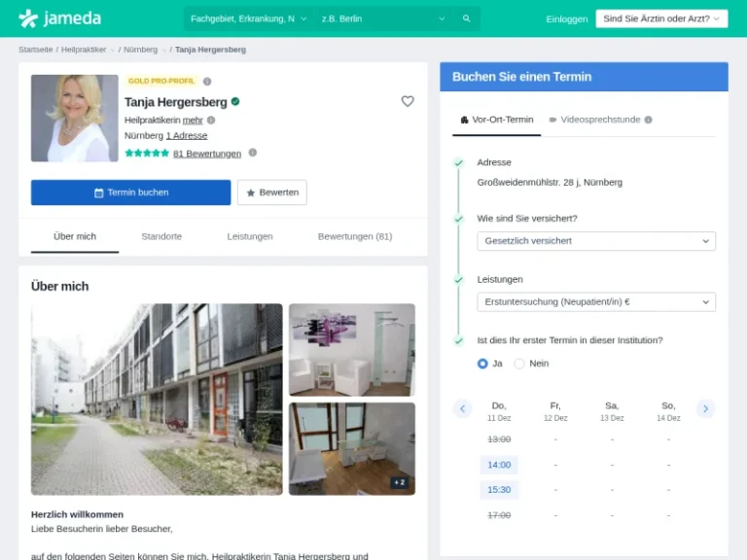Click the Bewerten button
This screenshot has width=747, height=560.
[x=272, y=192]
